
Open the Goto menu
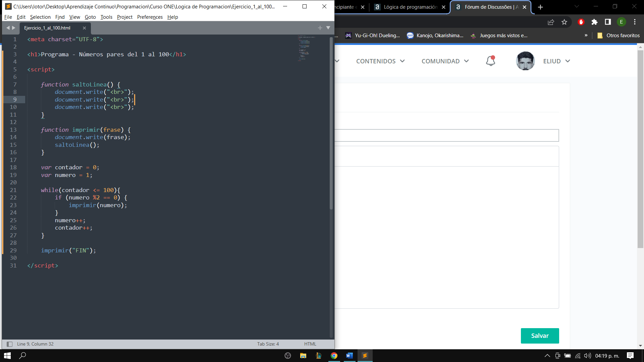coord(90,17)
